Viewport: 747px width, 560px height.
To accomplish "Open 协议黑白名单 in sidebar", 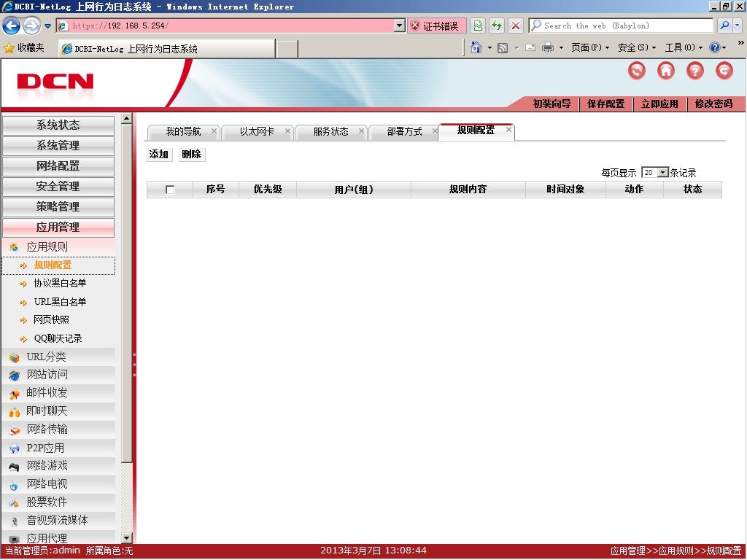I will click(60, 284).
